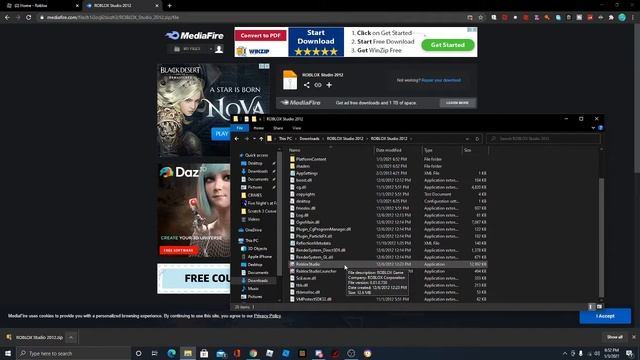The width and height of the screenshot is (640, 360).
Task: Switch Explorer to details view layout
Action: point(591,307)
